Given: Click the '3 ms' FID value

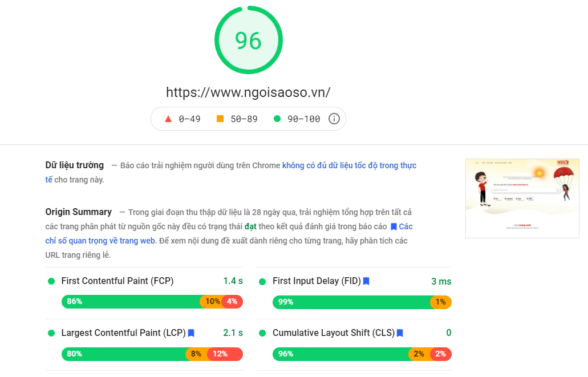Looking at the screenshot, I should 443,281.
